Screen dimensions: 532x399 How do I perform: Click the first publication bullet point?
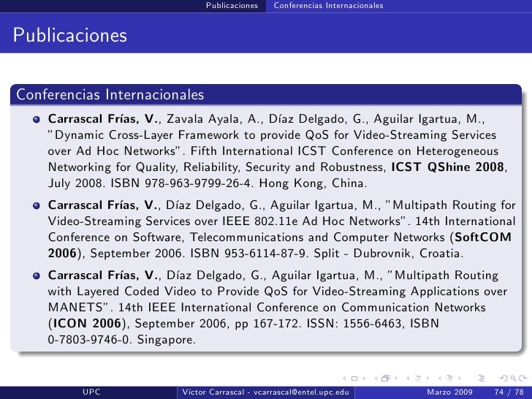coord(37,119)
